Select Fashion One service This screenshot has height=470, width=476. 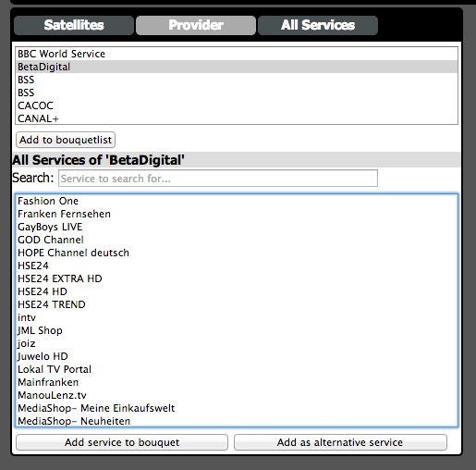pos(237,201)
